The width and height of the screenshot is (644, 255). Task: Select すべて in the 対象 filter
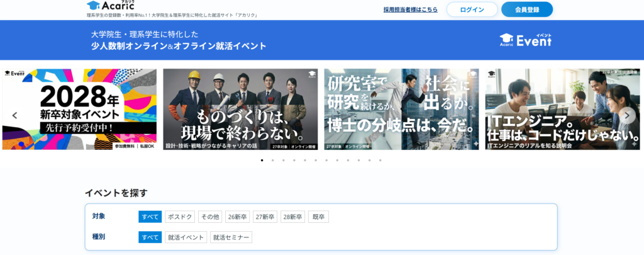pyautogui.click(x=150, y=217)
